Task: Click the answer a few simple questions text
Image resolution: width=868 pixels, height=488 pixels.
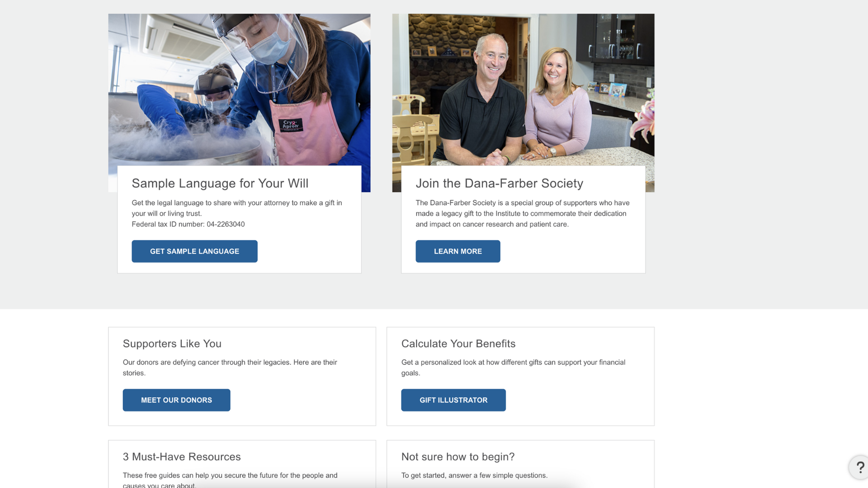Action: coord(474,475)
